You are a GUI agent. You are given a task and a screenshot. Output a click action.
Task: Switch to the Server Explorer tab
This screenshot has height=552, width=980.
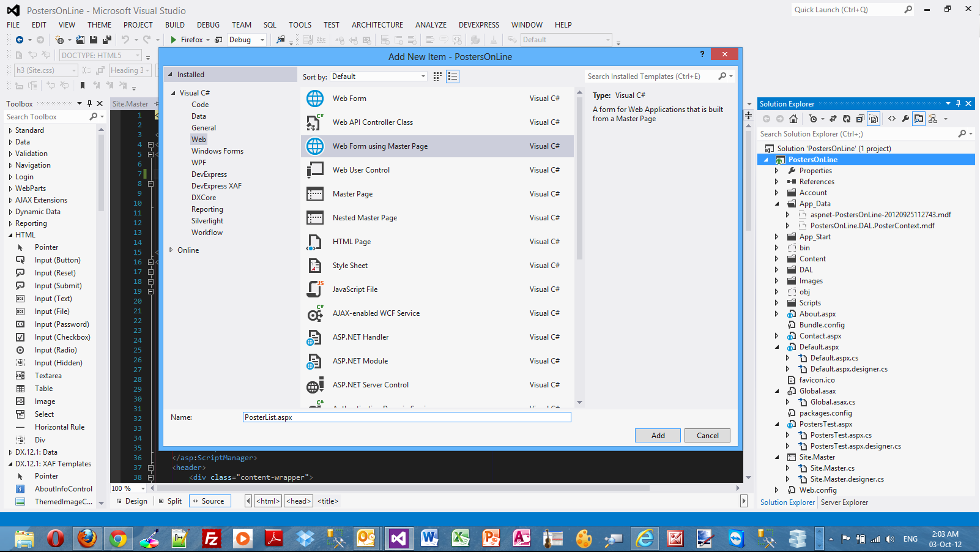(x=844, y=502)
